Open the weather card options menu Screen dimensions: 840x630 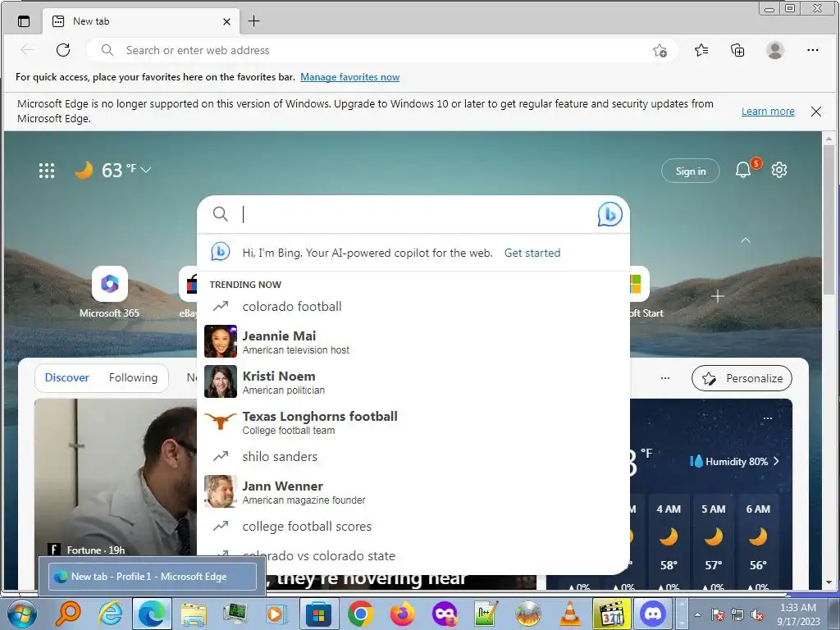click(x=767, y=418)
